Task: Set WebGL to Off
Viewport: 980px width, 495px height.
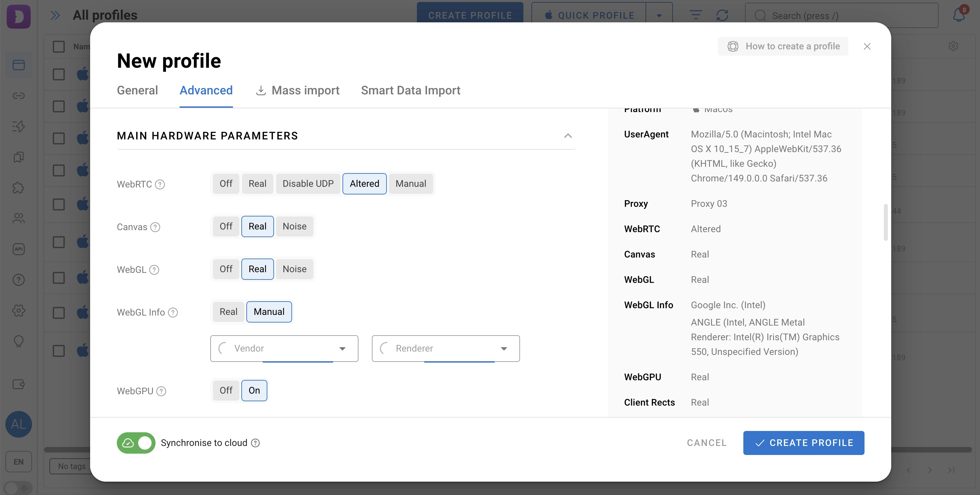Action: 226,269
